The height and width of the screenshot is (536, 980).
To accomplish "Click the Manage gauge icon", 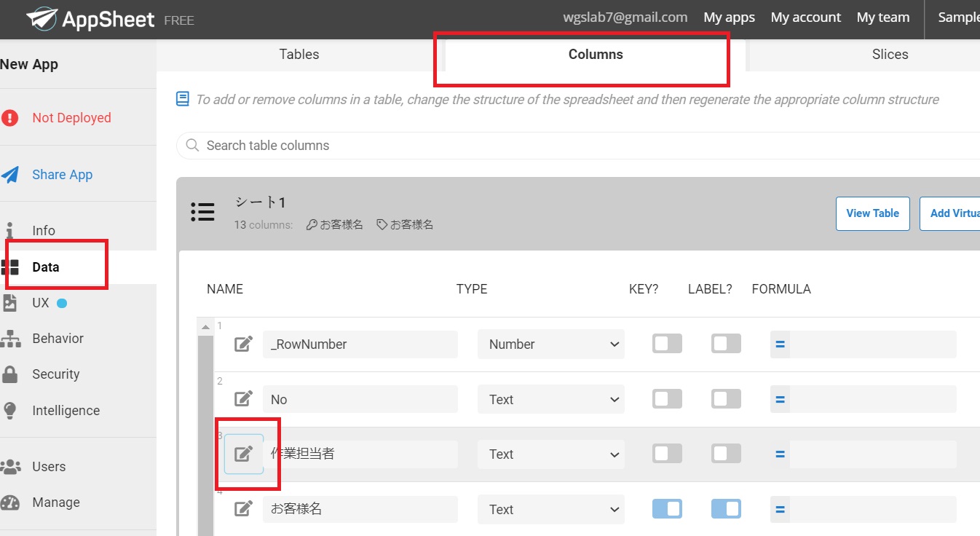I will [x=10, y=502].
